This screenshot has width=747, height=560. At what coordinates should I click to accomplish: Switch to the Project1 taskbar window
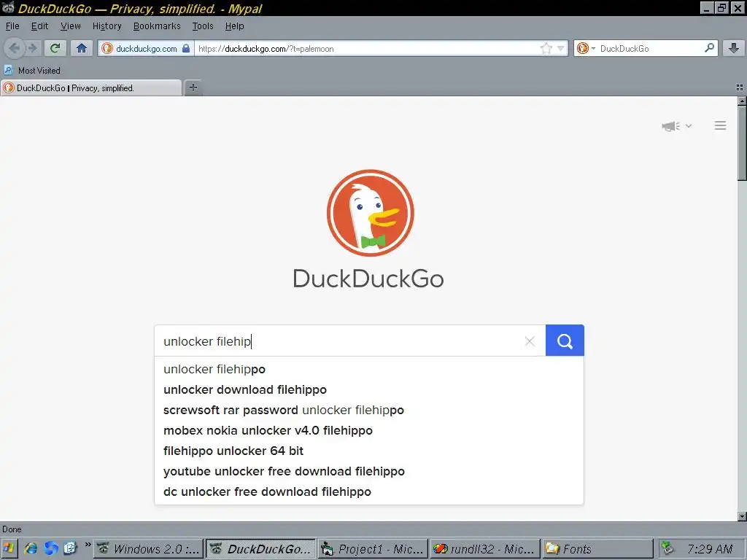click(x=373, y=549)
